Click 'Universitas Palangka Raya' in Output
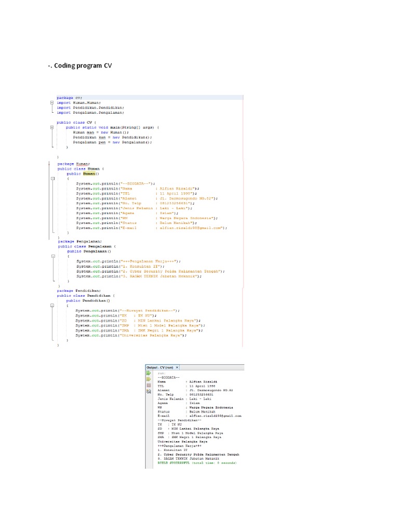This screenshot has width=399, height=532. click(182, 442)
